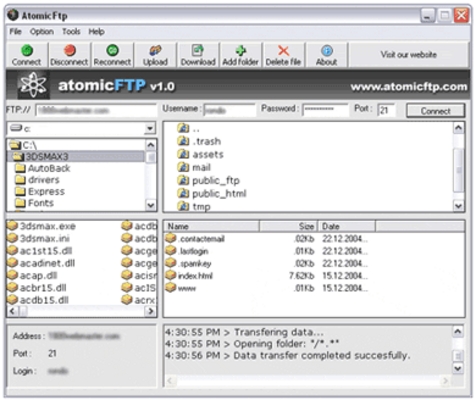This screenshot has width=476, height=400.
Task: Click local file list scroll-right arrow
Action: (151, 311)
